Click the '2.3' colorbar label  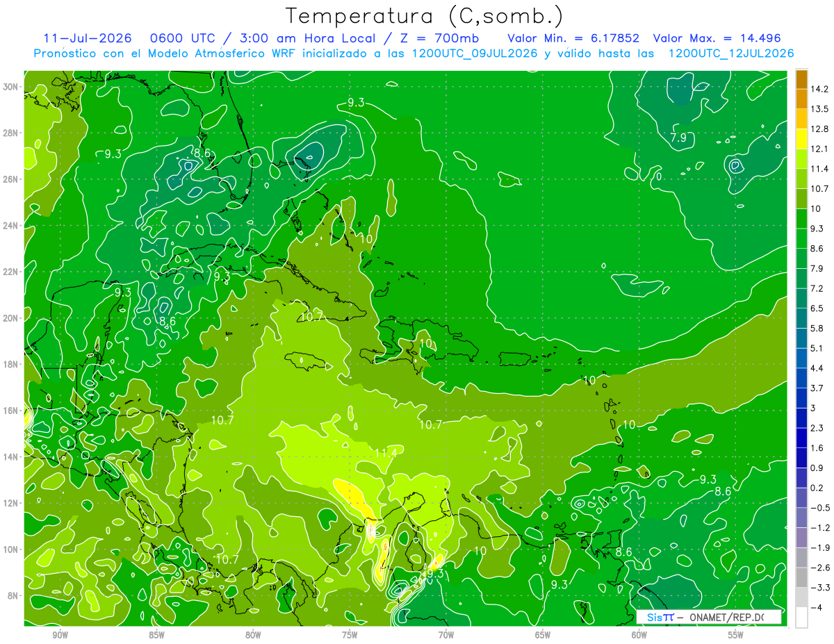[817, 428]
